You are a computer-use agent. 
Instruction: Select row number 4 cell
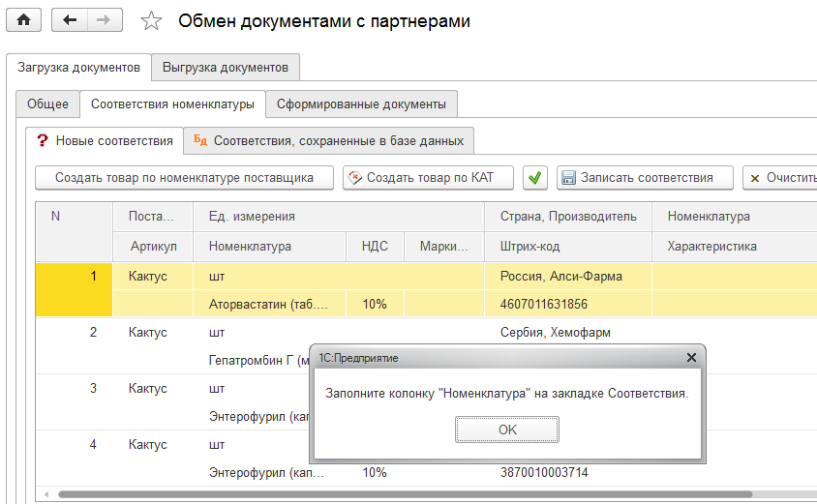(x=74, y=459)
